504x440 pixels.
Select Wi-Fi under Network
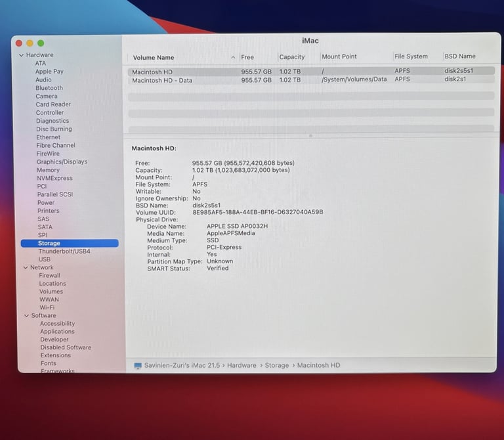point(47,307)
